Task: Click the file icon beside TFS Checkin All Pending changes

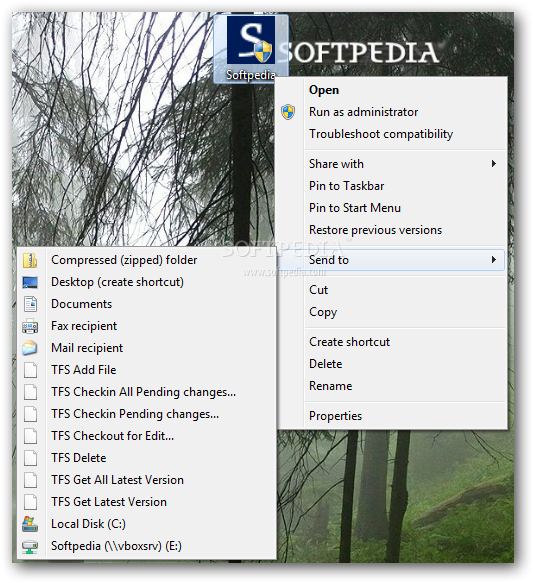Action: 30,392
